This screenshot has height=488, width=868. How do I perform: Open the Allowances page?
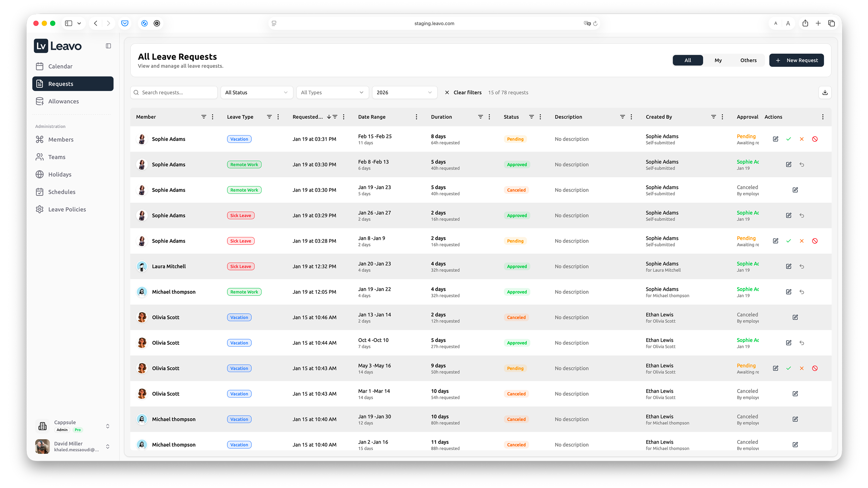click(x=63, y=101)
